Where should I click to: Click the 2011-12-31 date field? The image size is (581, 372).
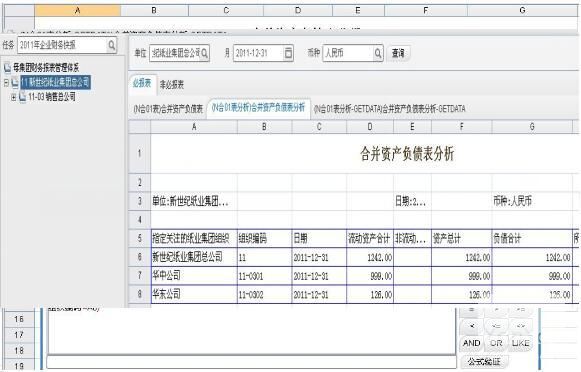263,53
